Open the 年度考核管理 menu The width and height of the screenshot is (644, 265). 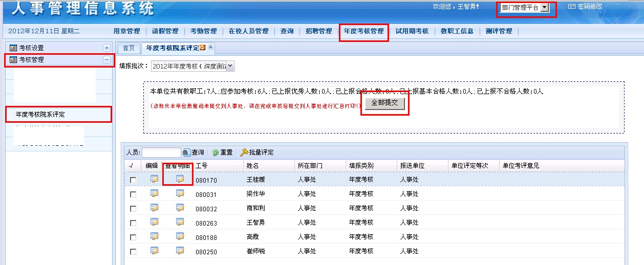point(363,31)
